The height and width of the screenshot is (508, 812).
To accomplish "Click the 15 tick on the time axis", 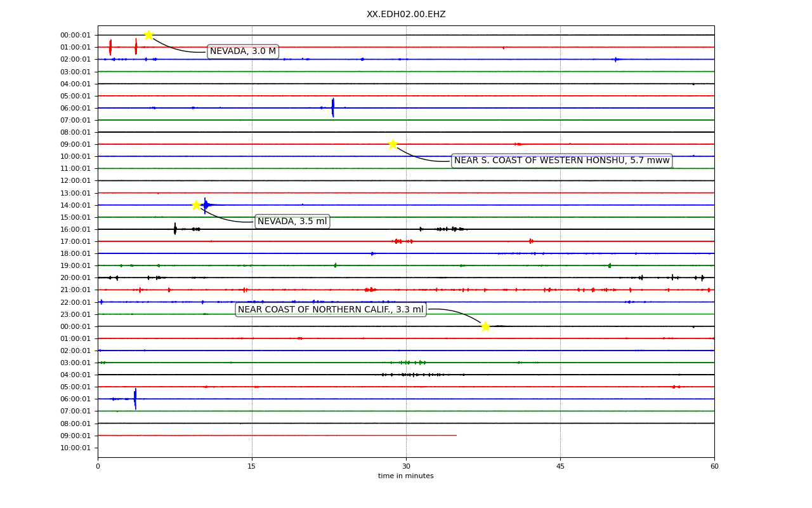I will coord(252,467).
